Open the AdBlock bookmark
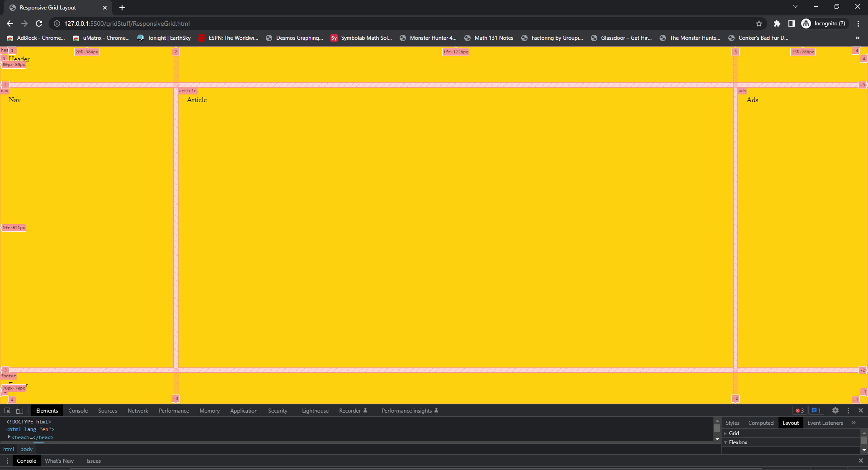The width and height of the screenshot is (868, 470). click(x=36, y=38)
